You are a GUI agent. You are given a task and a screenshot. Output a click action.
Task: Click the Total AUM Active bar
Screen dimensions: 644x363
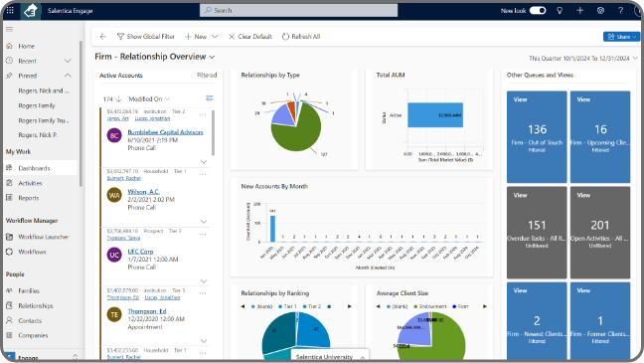(435, 115)
